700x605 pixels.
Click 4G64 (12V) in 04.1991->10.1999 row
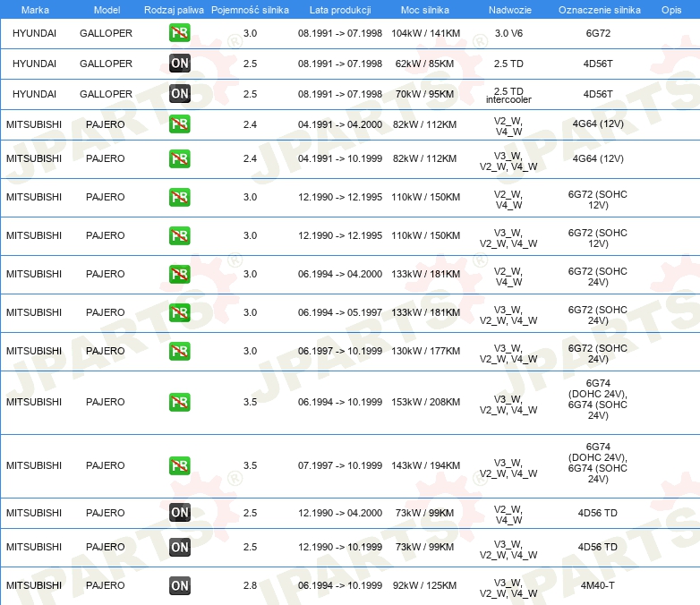tap(598, 158)
